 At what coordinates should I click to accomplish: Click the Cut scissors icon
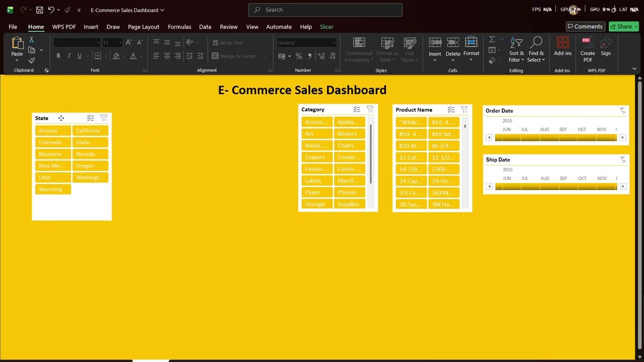pyautogui.click(x=31, y=40)
